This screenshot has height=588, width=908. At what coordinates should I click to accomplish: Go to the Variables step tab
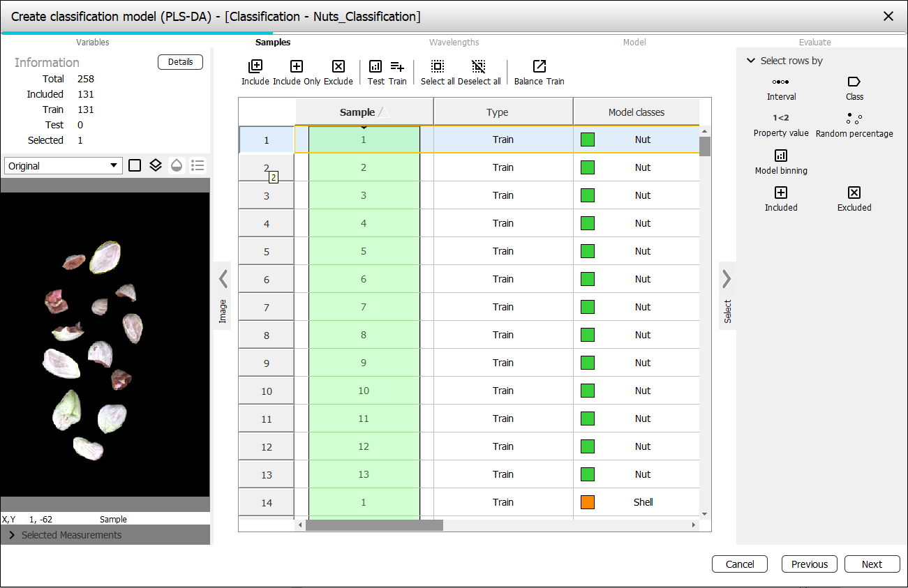tap(93, 43)
